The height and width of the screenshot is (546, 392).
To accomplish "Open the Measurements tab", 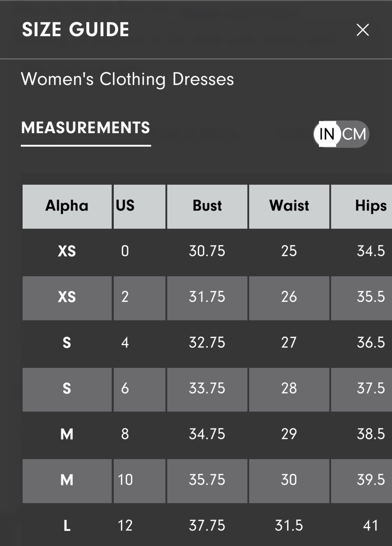I will click(86, 128).
